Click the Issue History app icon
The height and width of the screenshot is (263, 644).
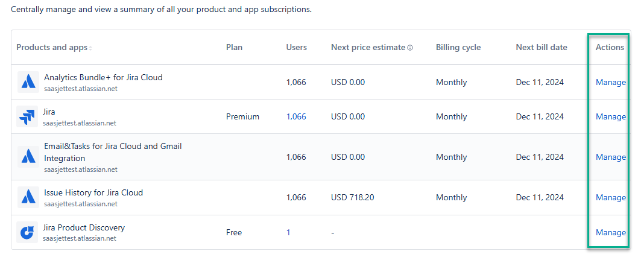click(x=28, y=197)
